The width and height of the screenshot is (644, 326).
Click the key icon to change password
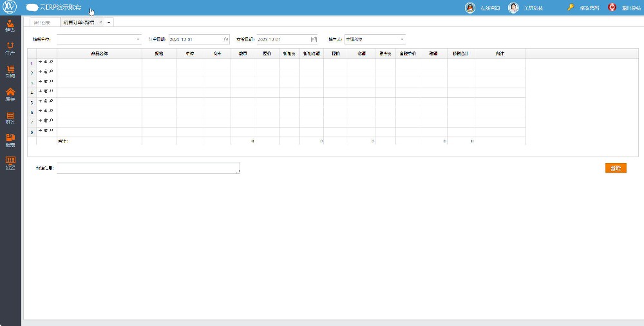pyautogui.click(x=571, y=7)
